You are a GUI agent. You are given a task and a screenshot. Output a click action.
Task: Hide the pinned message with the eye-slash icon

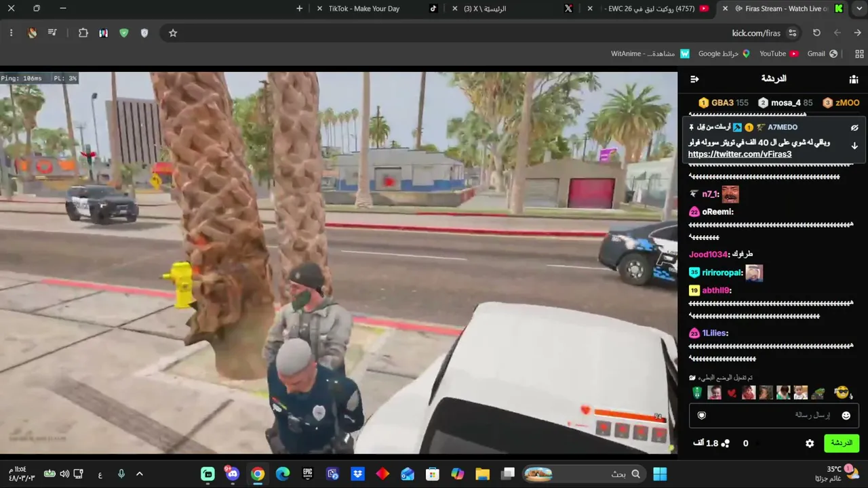pos(854,127)
